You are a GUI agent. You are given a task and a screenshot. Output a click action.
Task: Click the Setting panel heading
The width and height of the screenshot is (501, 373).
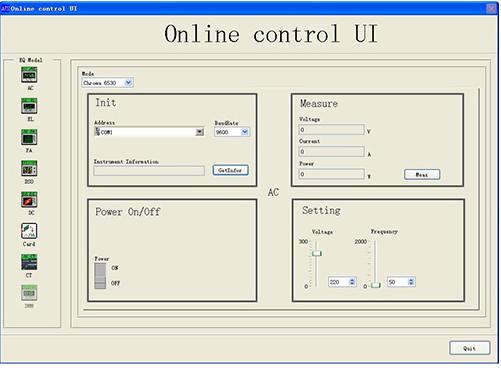point(321,211)
